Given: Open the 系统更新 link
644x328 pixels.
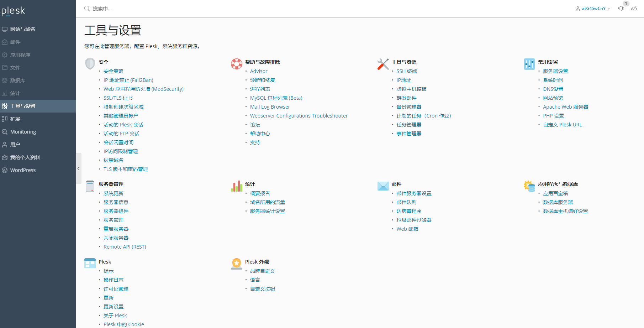Looking at the screenshot, I should (114, 193).
